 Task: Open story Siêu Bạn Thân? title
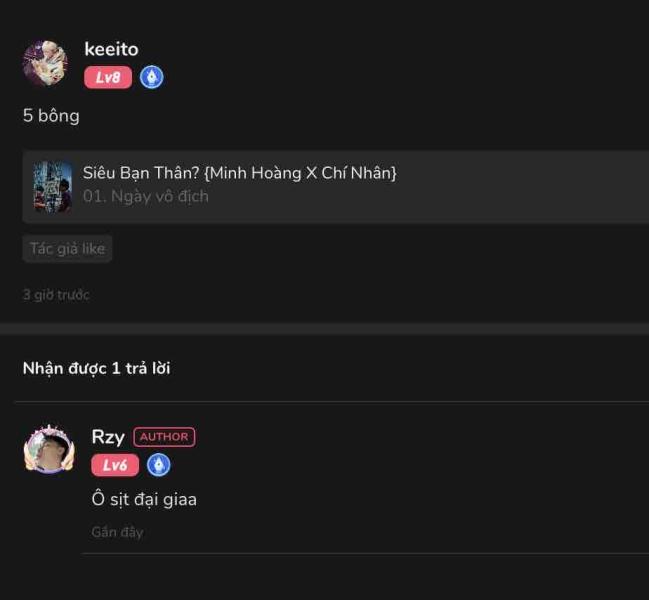pyautogui.click(x=240, y=173)
